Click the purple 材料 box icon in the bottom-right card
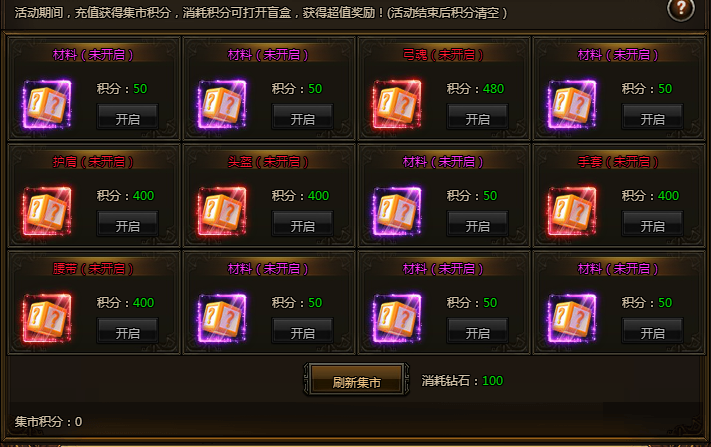This screenshot has width=711, height=447. click(572, 318)
